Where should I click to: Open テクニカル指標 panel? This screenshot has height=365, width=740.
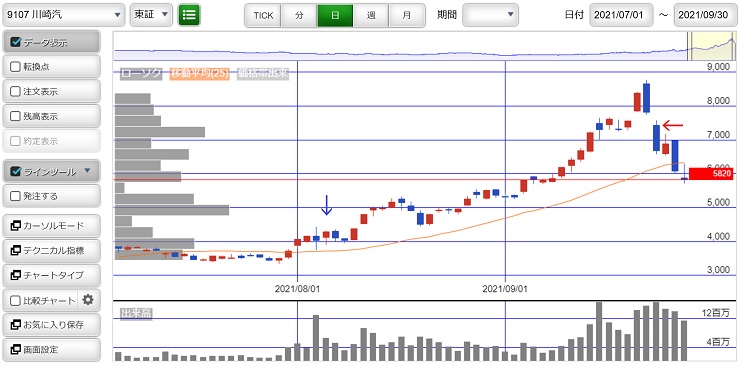(x=52, y=250)
